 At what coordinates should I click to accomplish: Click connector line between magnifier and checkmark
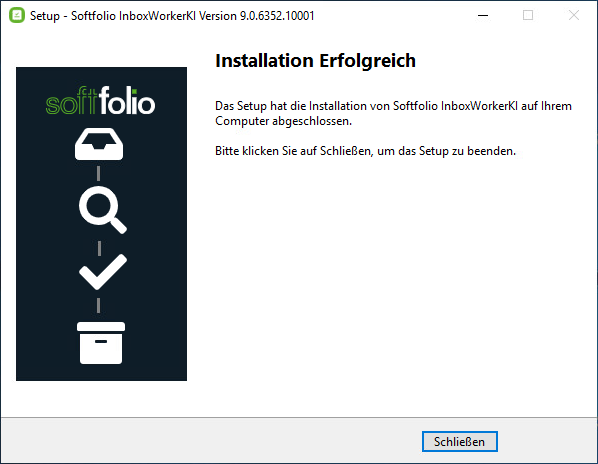click(99, 248)
